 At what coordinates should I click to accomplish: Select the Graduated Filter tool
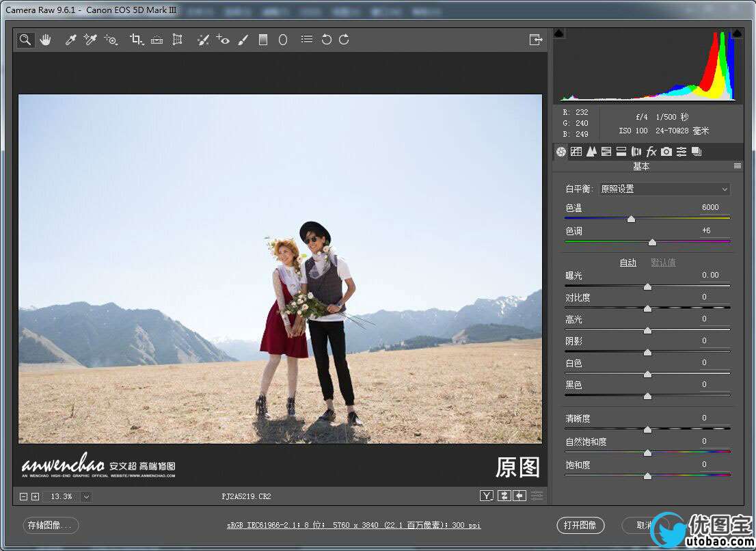click(262, 40)
